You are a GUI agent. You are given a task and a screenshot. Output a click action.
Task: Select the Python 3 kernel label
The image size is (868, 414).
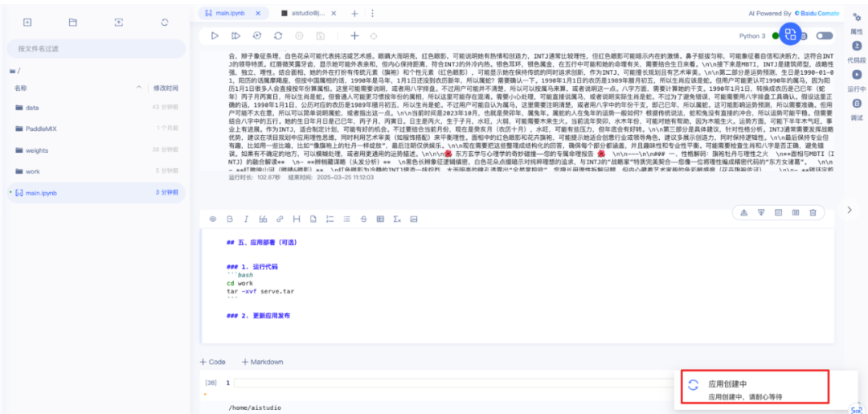pyautogui.click(x=752, y=36)
